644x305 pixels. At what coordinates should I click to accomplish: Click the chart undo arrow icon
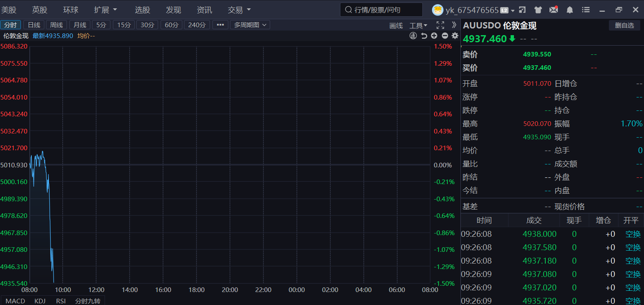tap(424, 36)
